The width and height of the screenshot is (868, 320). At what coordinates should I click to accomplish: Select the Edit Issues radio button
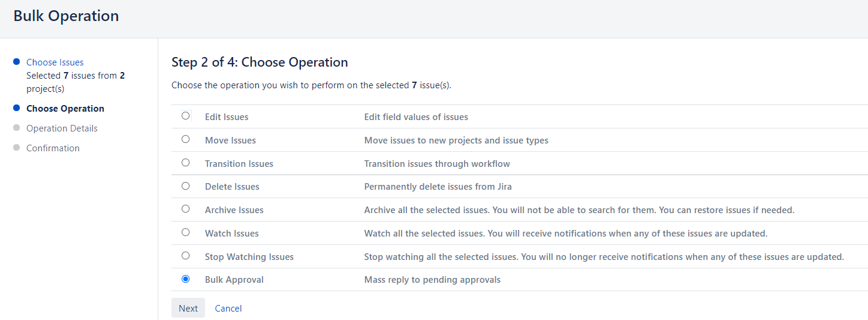coord(185,116)
